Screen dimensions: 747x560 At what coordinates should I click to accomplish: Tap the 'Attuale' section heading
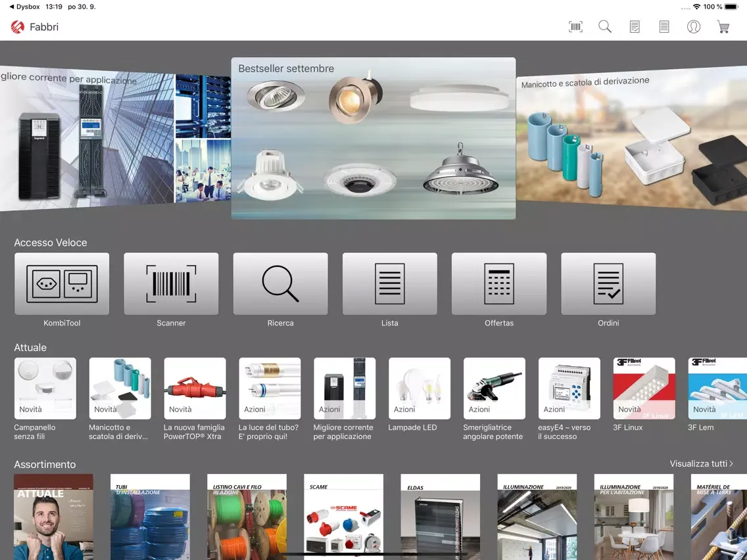pyautogui.click(x=30, y=347)
